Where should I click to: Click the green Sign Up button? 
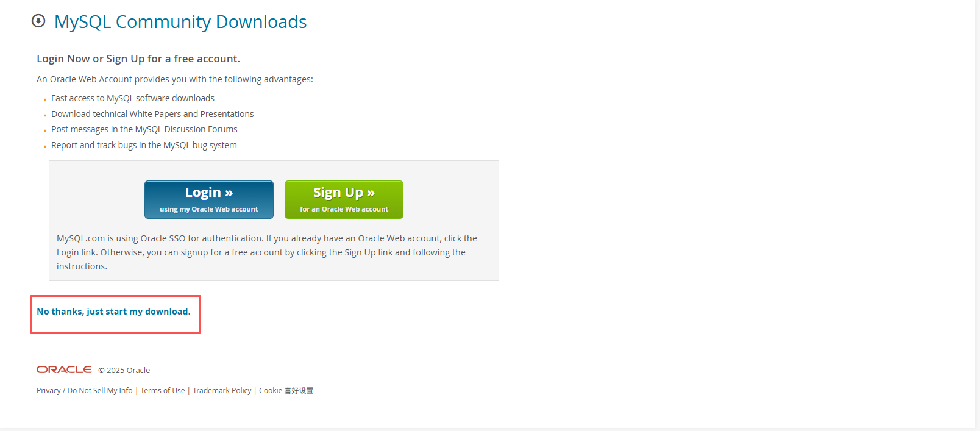(x=344, y=199)
